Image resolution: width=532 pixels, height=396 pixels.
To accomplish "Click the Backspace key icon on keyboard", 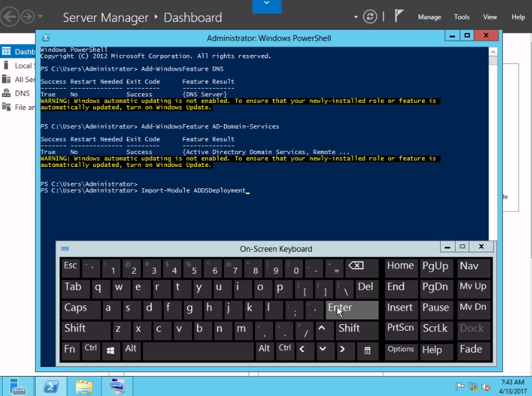I will click(362, 267).
